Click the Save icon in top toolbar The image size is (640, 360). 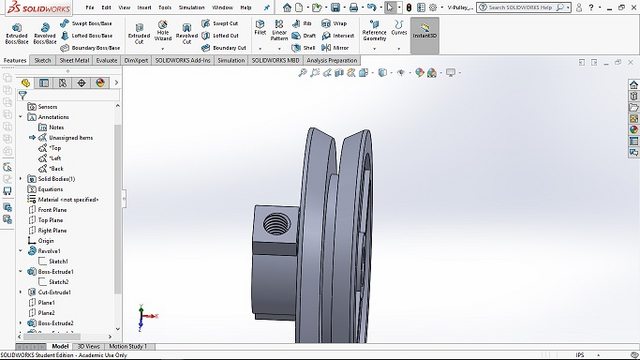(x=335, y=7)
